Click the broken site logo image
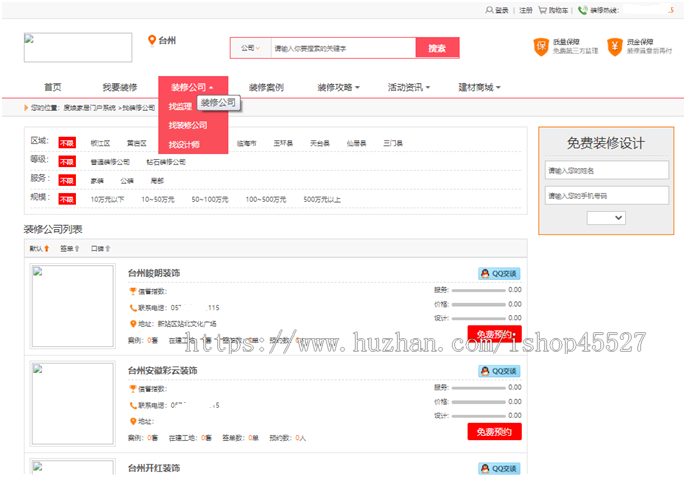The height and width of the screenshot is (477, 686). [78, 47]
